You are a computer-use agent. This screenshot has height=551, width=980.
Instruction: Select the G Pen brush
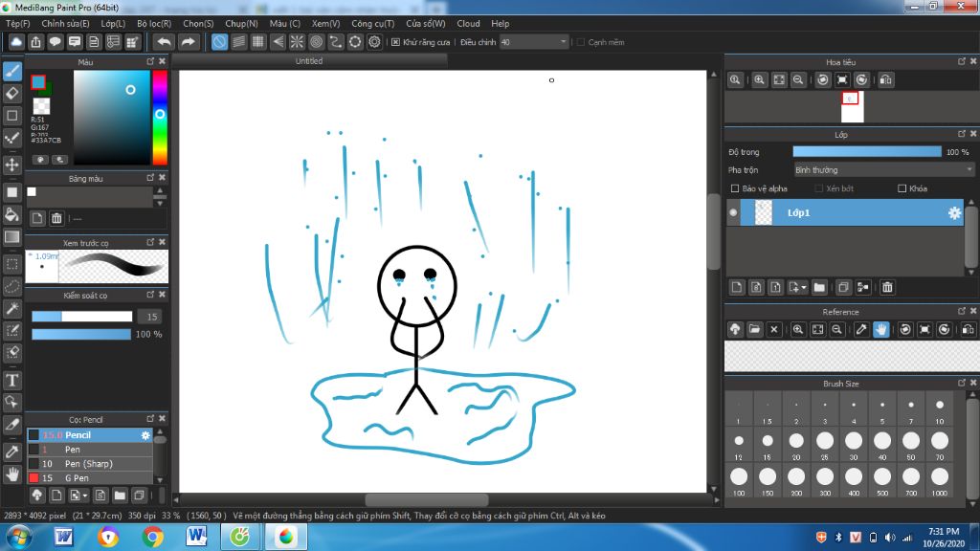[89, 478]
